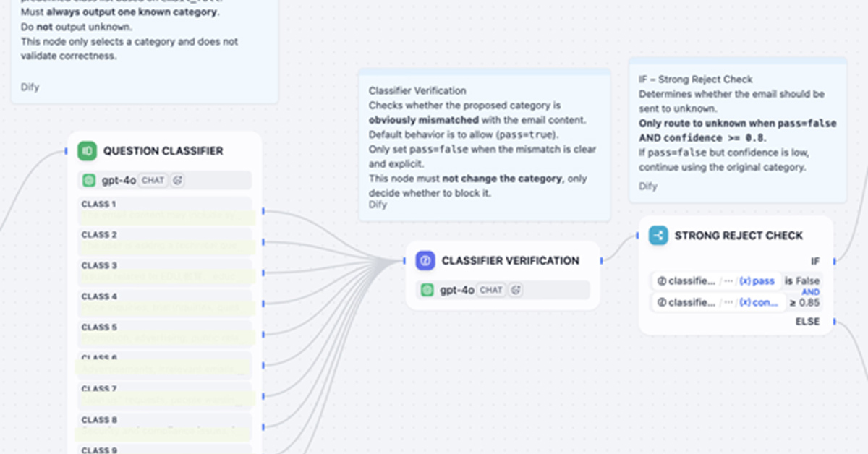Click the IF branch label in Strong Reject Check
The height and width of the screenshot is (454, 868).
point(815,261)
